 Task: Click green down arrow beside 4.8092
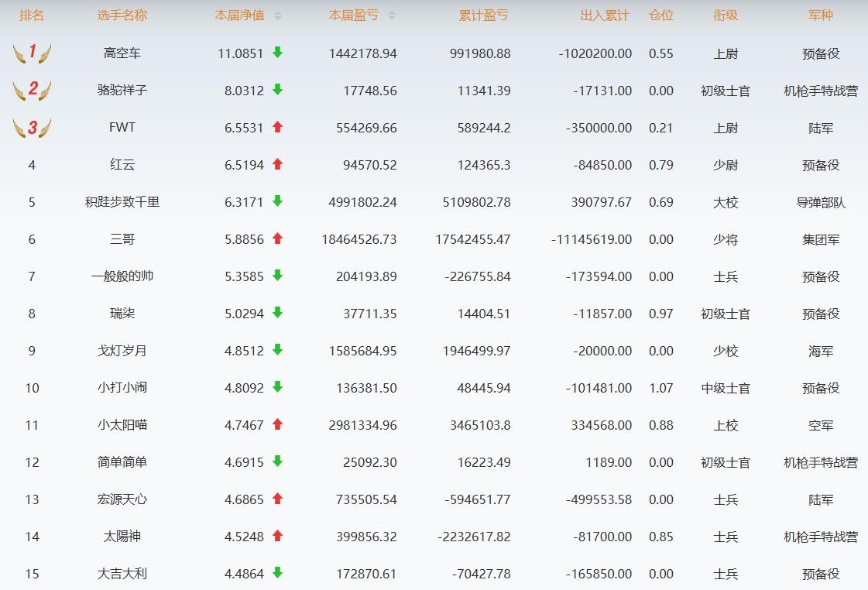pyautogui.click(x=277, y=387)
